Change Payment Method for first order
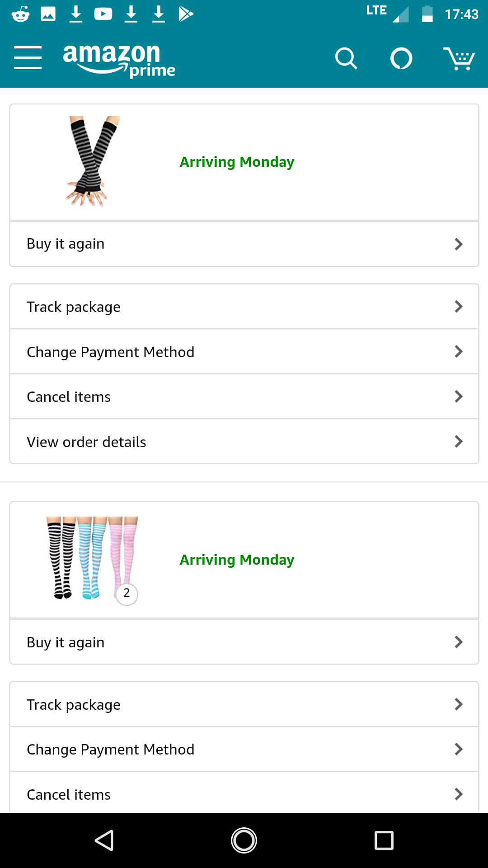The image size is (488, 868). [244, 352]
